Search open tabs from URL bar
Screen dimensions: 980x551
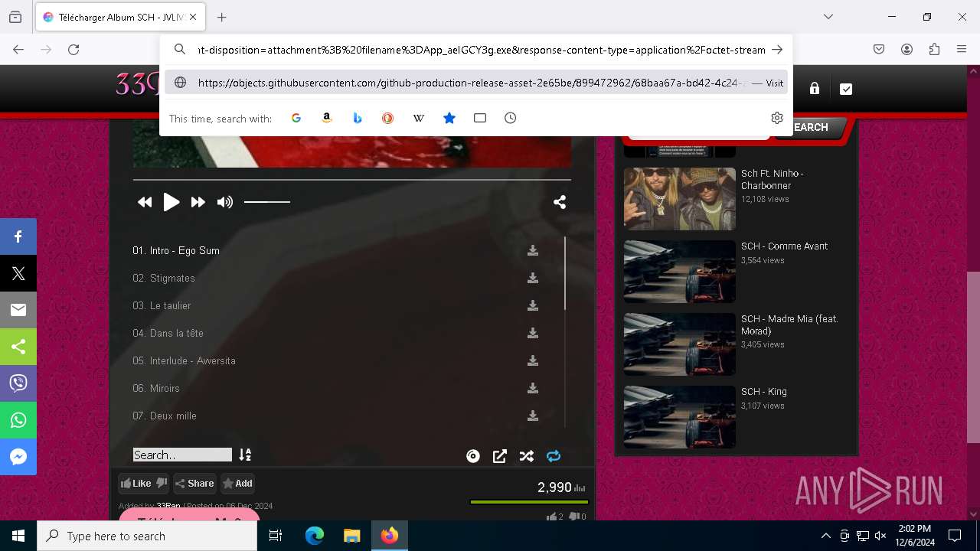pos(480,118)
